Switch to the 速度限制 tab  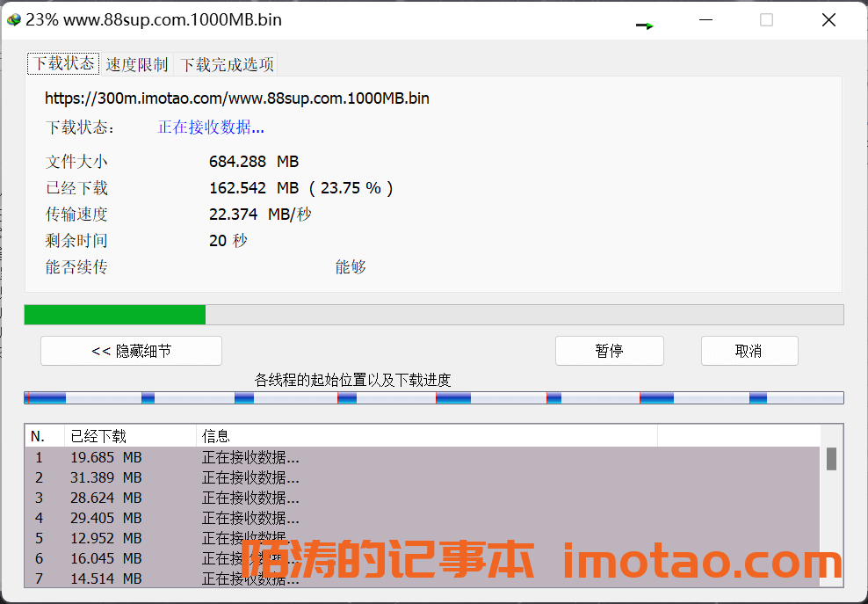[x=136, y=64]
